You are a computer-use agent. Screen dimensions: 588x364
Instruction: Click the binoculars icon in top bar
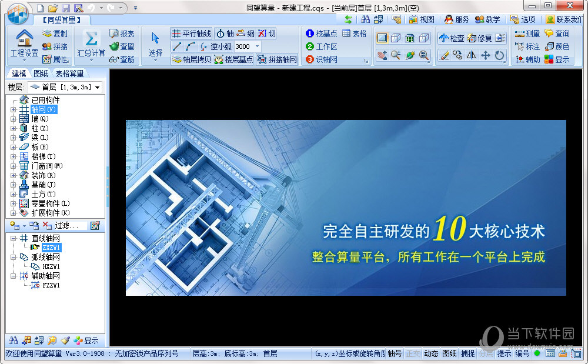[365, 19]
